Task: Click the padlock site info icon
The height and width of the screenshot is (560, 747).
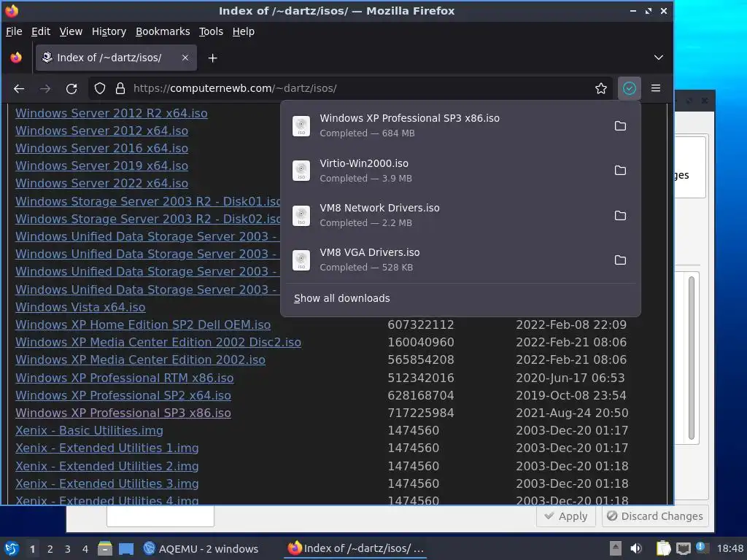Action: tap(120, 88)
